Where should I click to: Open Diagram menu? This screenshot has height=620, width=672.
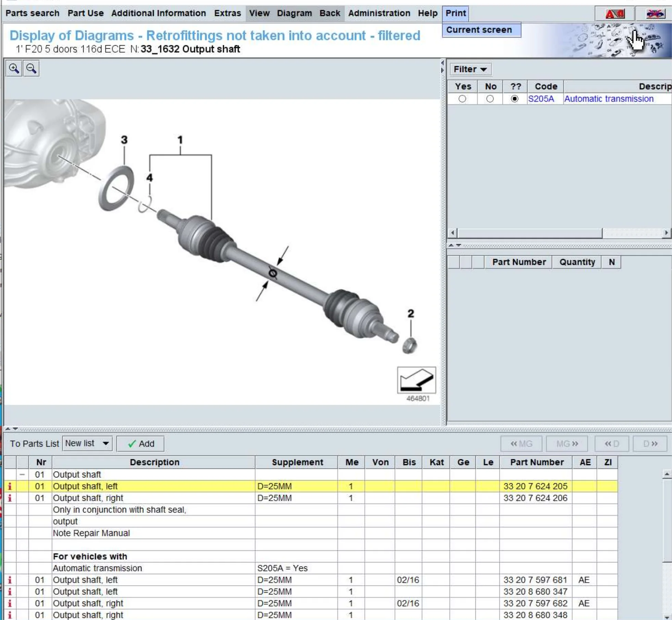pyautogui.click(x=295, y=13)
